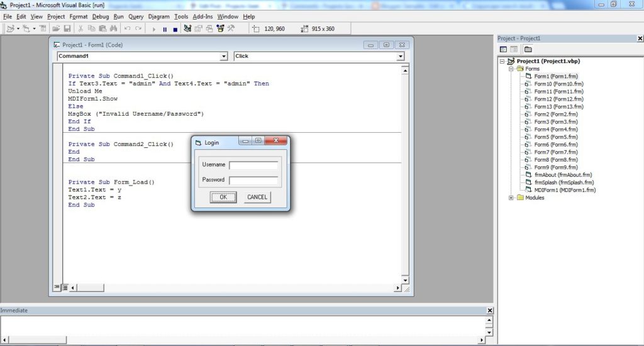
Task: Click the Find binoculars icon
Action: [113, 29]
